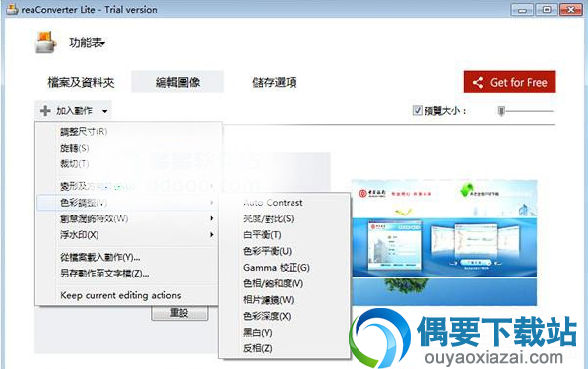
Task: Select 色彩平衡(U) in the submenu
Action: pyautogui.click(x=285, y=251)
